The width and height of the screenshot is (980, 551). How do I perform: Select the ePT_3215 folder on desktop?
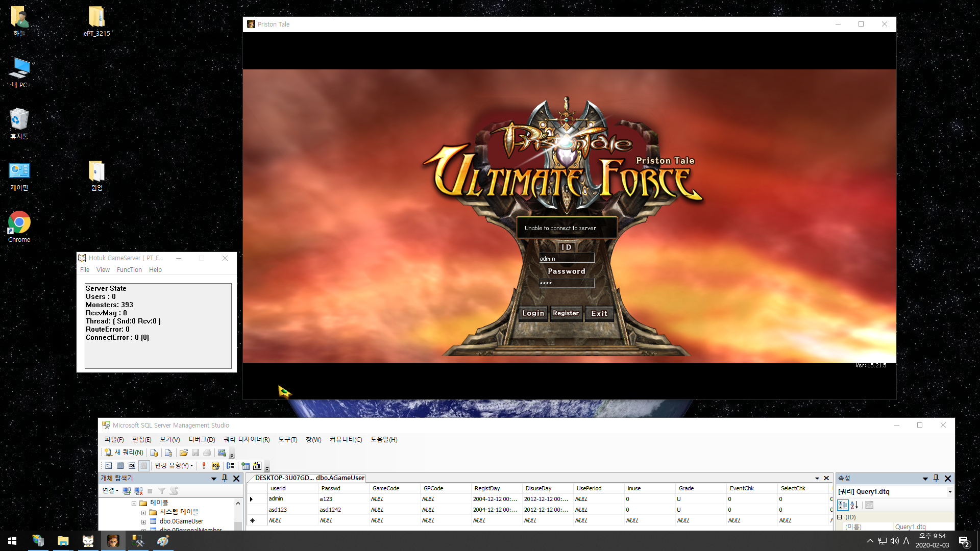(96, 21)
